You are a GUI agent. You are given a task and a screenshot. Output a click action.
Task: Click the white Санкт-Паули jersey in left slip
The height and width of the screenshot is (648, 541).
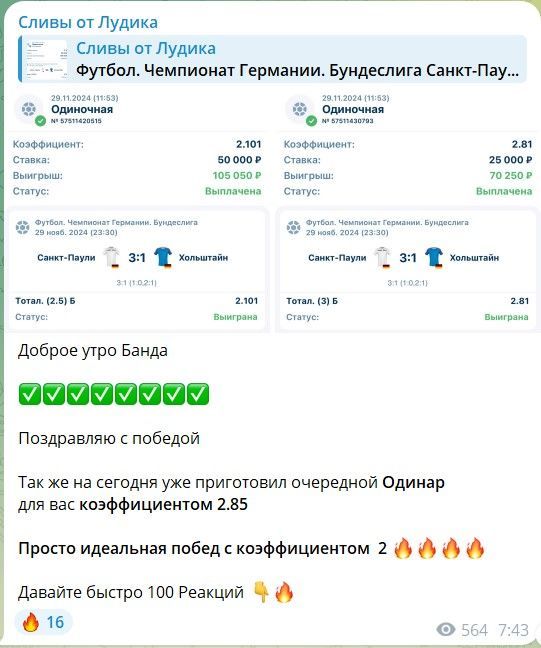point(111,257)
